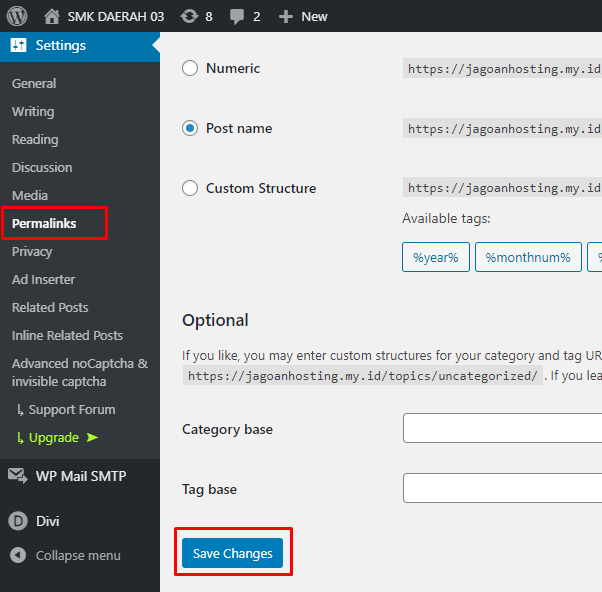Image resolution: width=602 pixels, height=592 pixels.
Task: Select the Numeric permalink radio button
Action: 190,68
